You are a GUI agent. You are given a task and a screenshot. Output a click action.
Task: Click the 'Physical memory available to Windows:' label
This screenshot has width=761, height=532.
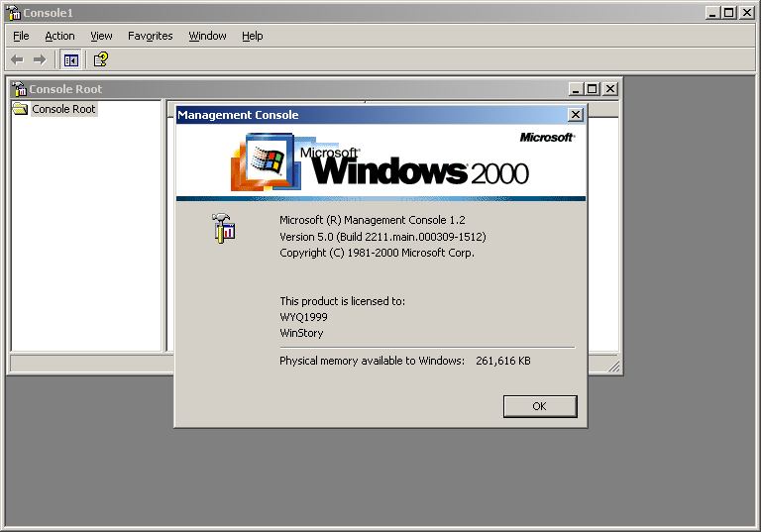(x=372, y=362)
